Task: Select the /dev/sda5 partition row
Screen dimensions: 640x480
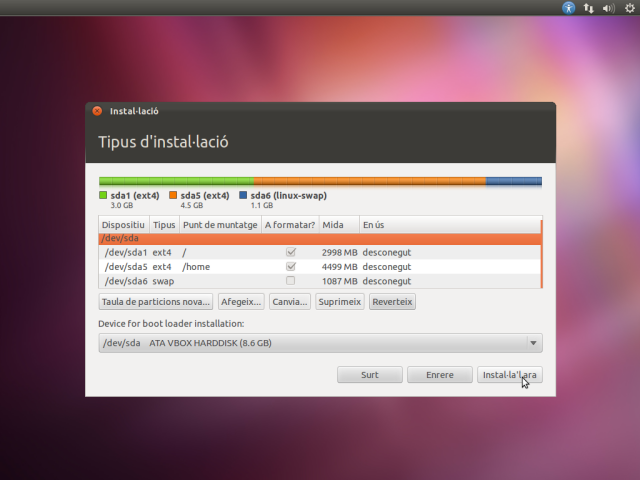Action: point(320,267)
